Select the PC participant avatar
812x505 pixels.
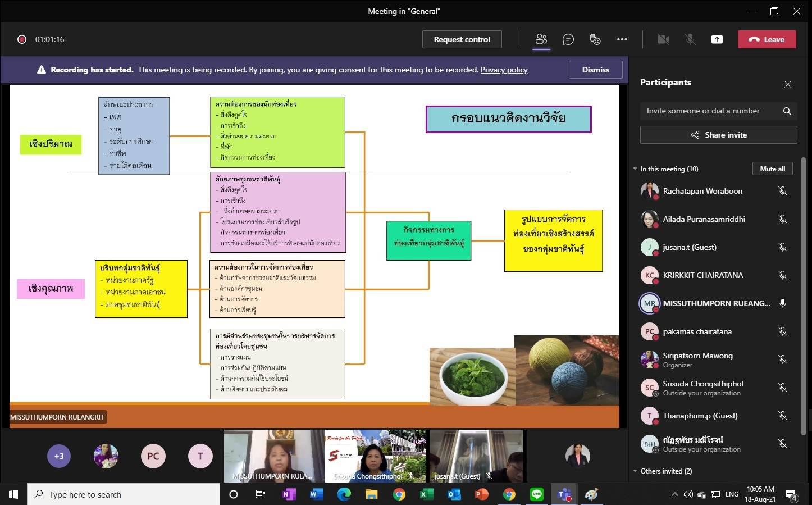click(x=153, y=456)
